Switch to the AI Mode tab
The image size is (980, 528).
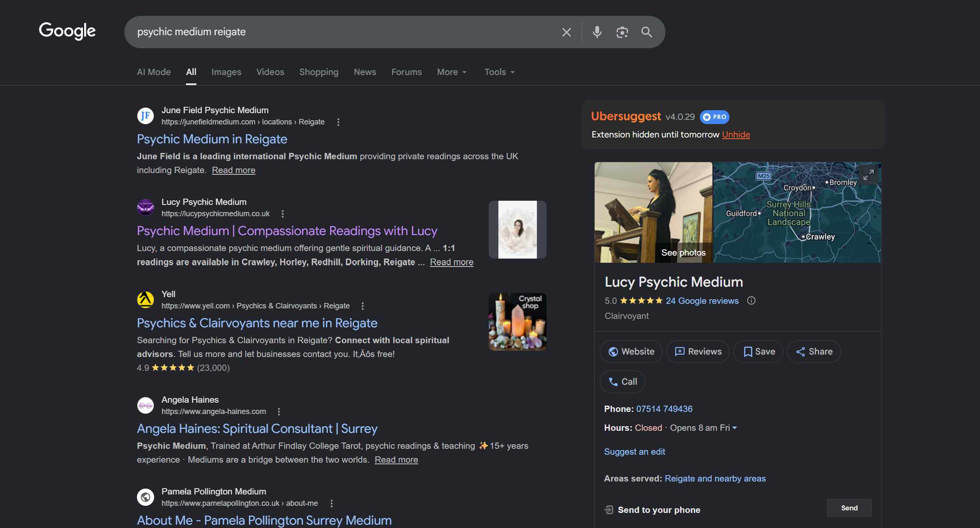pos(154,72)
